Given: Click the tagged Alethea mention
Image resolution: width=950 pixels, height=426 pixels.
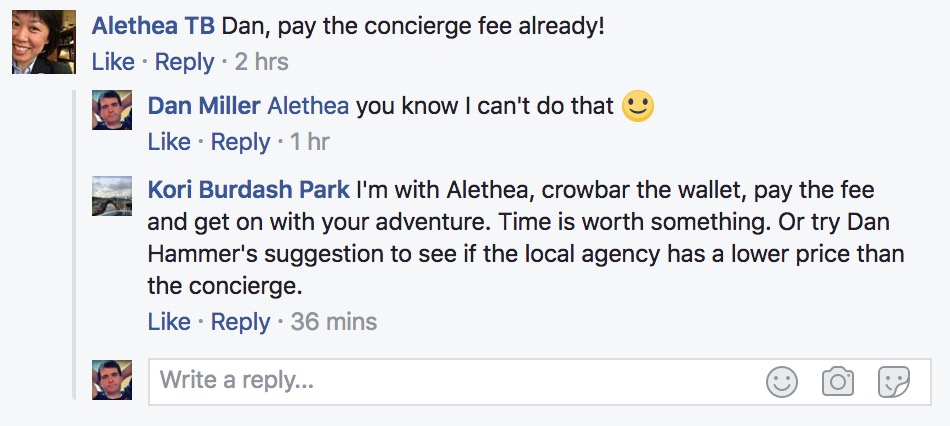Looking at the screenshot, I should (308, 106).
